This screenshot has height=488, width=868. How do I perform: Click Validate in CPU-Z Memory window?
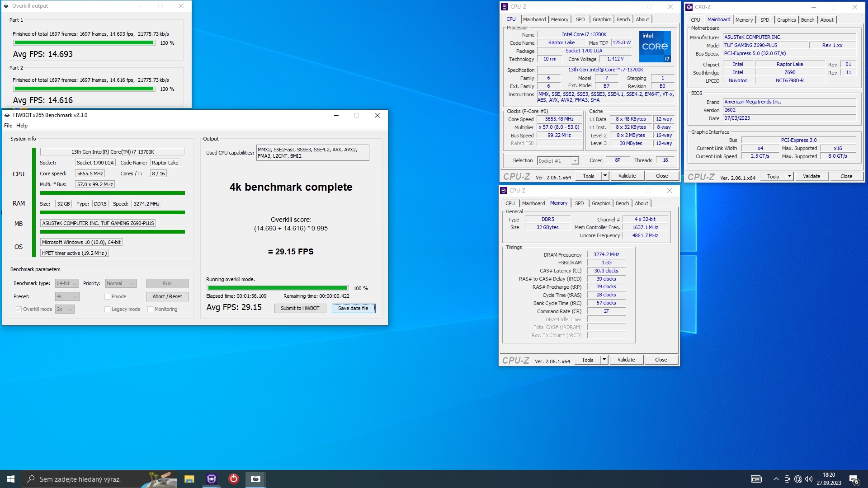pyautogui.click(x=626, y=360)
